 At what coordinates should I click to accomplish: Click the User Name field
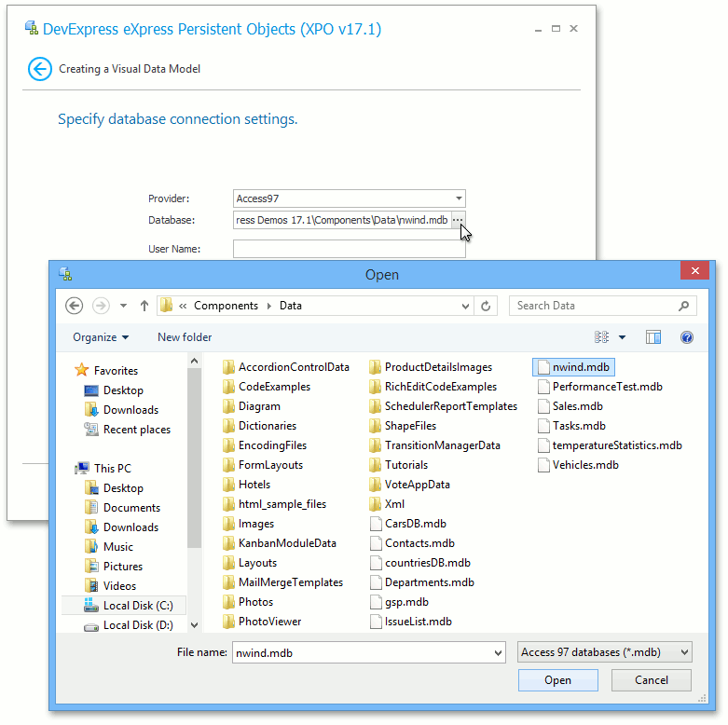click(350, 249)
